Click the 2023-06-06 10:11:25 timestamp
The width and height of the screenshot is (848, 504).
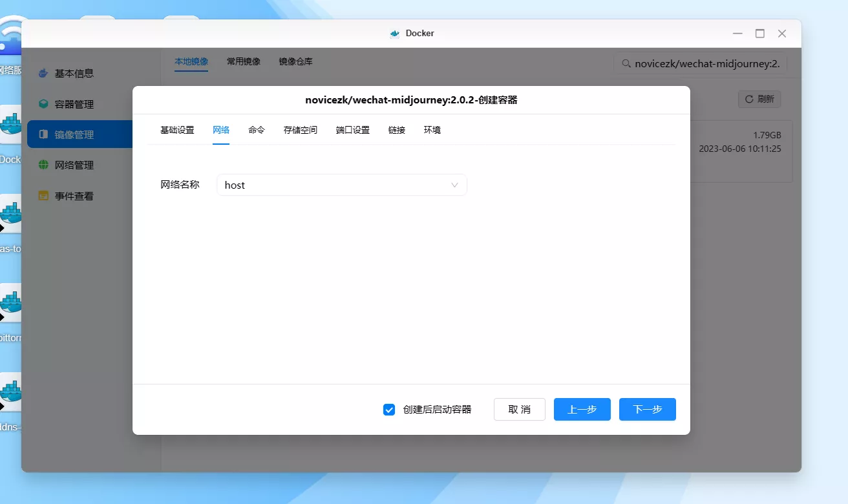[740, 149]
